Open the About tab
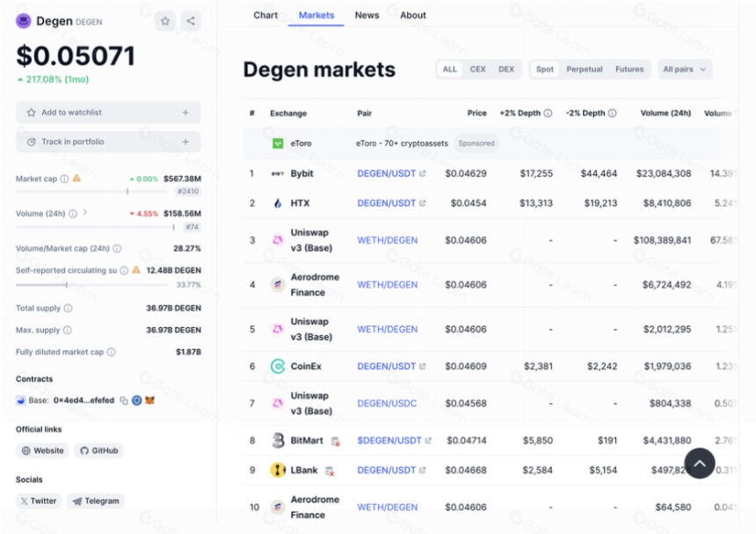756x534 pixels. click(x=413, y=16)
